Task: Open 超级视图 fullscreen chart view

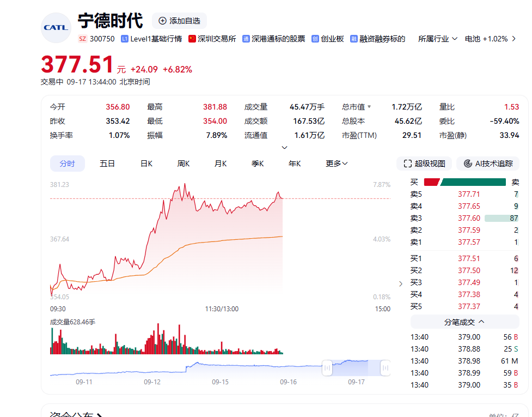Action: pyautogui.click(x=424, y=164)
